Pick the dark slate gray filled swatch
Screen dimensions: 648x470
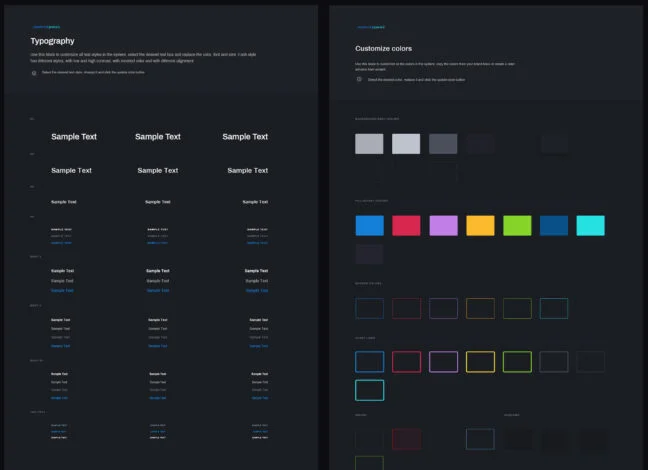tap(443, 143)
